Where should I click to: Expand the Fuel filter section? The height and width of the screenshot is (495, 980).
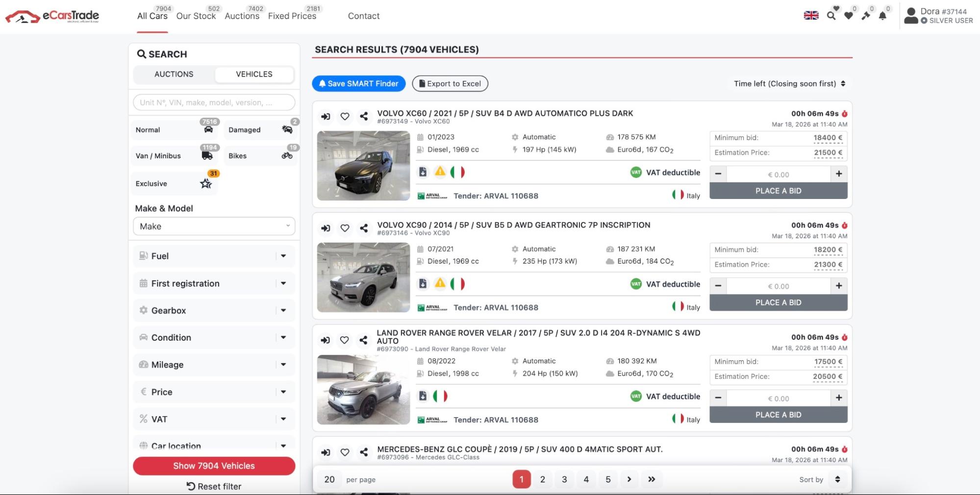[214, 256]
